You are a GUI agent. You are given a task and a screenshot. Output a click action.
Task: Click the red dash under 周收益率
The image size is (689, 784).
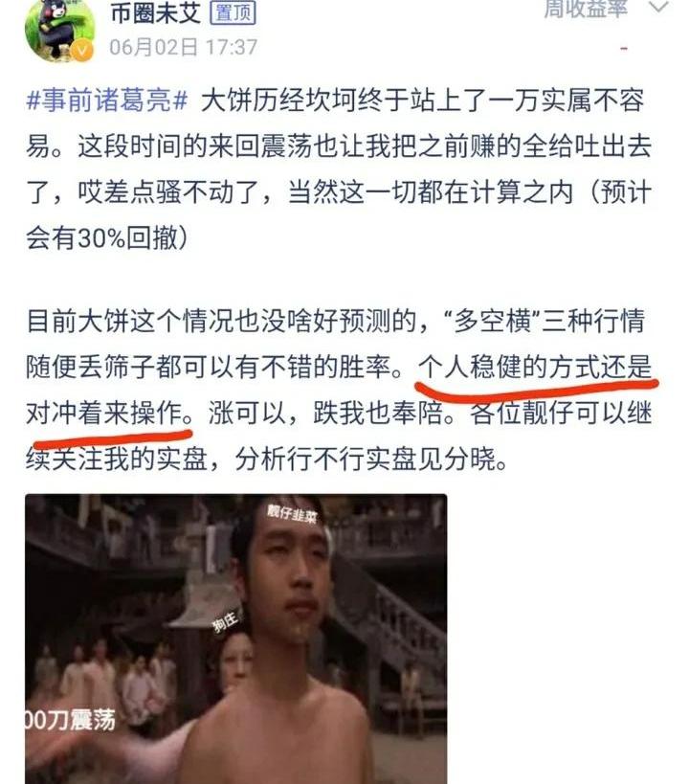pyautogui.click(x=624, y=49)
